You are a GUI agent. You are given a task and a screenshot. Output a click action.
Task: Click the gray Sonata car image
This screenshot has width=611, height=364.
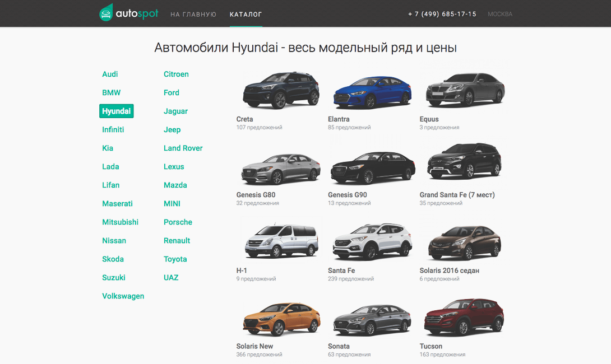pos(372,320)
